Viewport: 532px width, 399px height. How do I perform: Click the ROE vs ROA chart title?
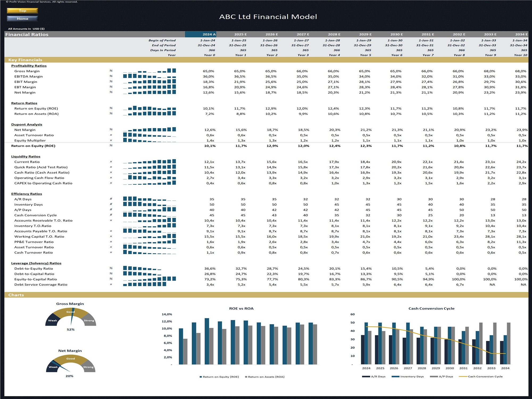241,309
